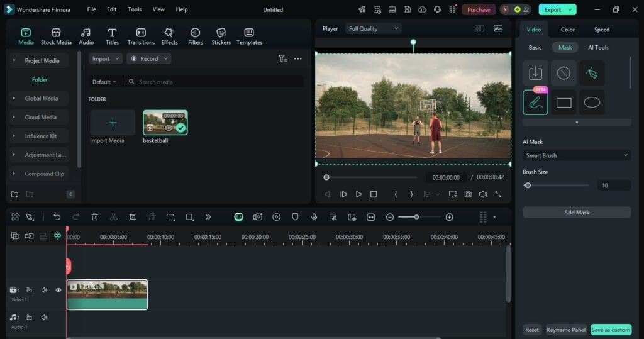Toggle the timeline link icon
644x339 pixels.
click(x=29, y=236)
